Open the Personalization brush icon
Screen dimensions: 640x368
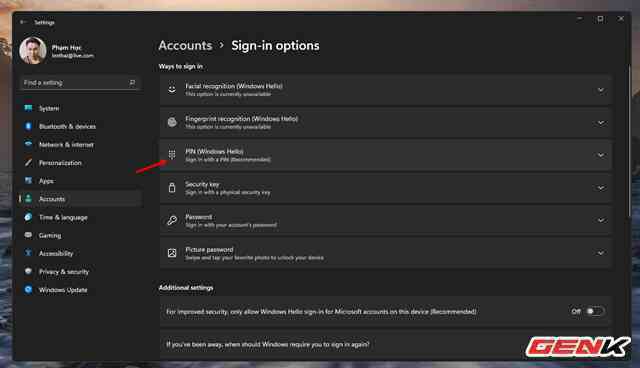tap(28, 162)
